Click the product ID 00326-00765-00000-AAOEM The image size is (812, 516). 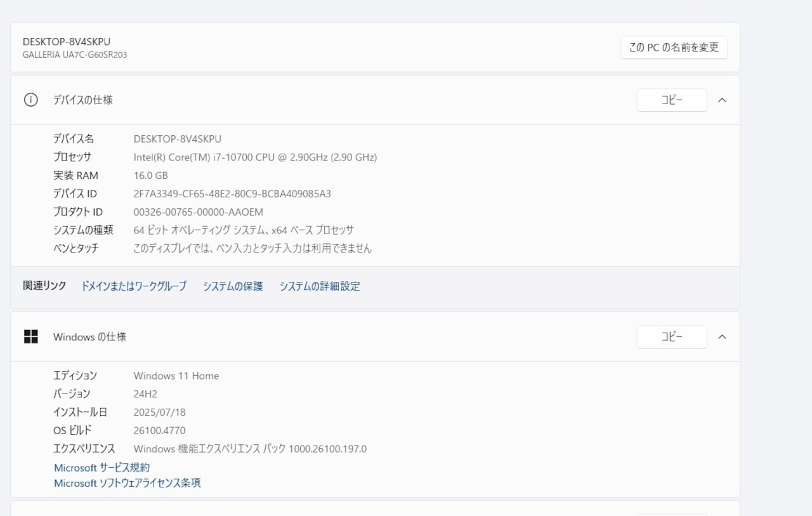pos(198,212)
